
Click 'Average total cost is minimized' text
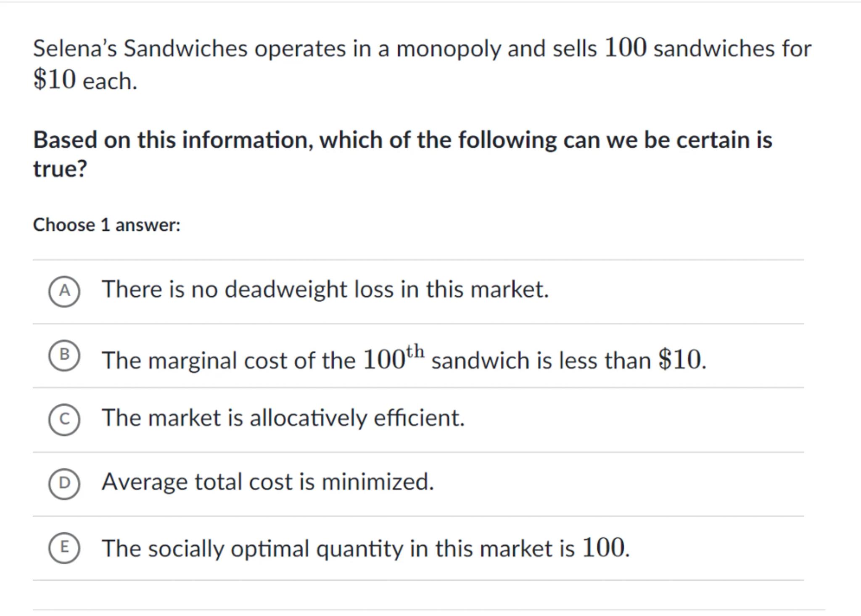tap(267, 482)
